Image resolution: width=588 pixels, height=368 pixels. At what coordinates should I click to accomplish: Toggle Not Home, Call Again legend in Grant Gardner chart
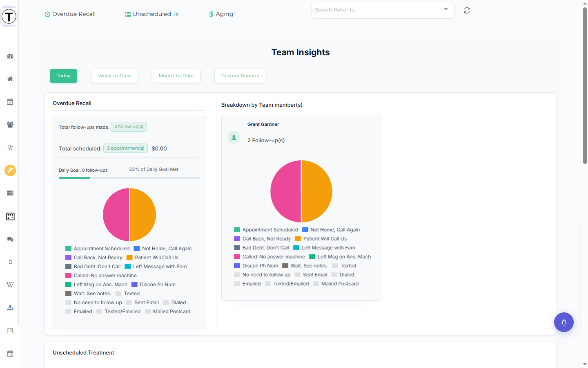(x=331, y=230)
